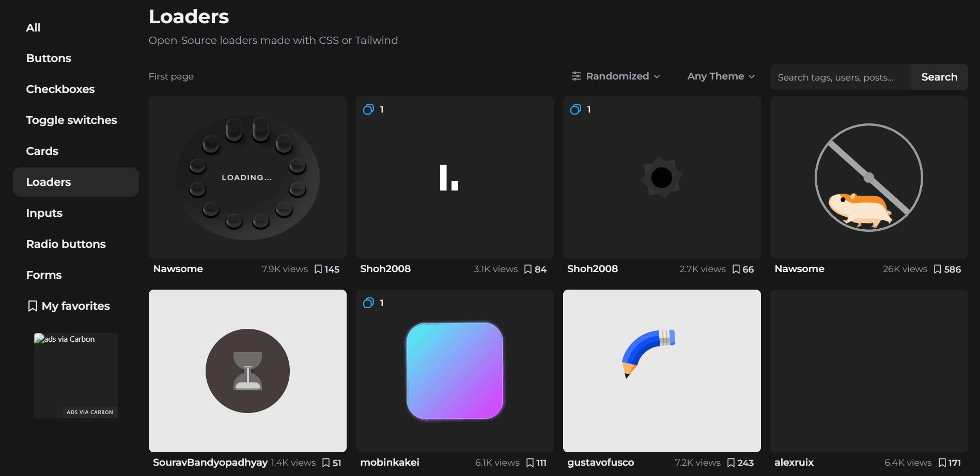This screenshot has height=476, width=980.
Task: Click the ads via Carbon banner
Action: tap(76, 375)
